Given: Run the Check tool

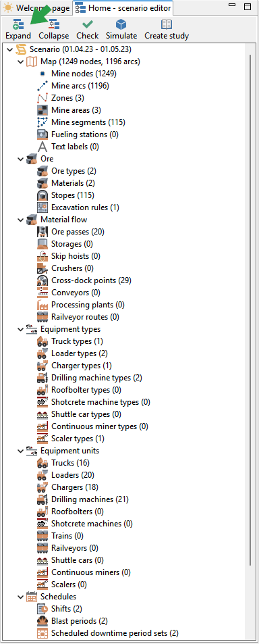Looking at the screenshot, I should (87, 30).
